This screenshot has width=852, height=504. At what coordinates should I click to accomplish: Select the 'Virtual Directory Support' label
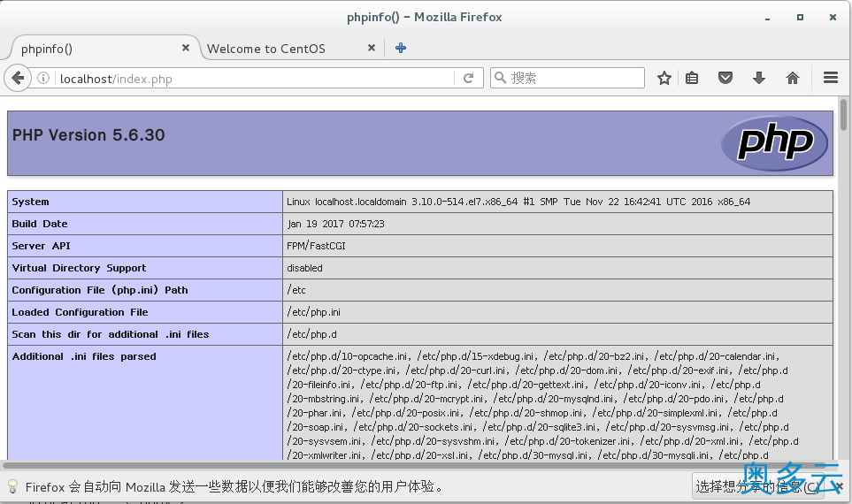coord(79,268)
